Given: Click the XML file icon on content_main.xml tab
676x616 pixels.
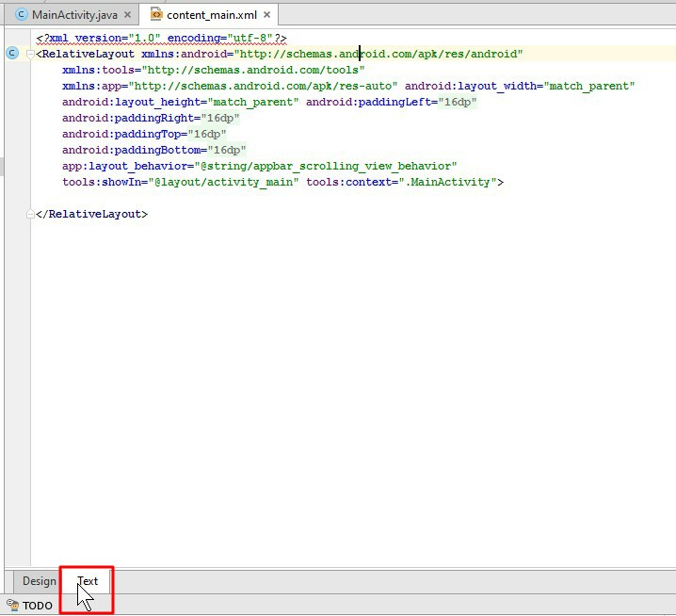Looking at the screenshot, I should pos(156,14).
